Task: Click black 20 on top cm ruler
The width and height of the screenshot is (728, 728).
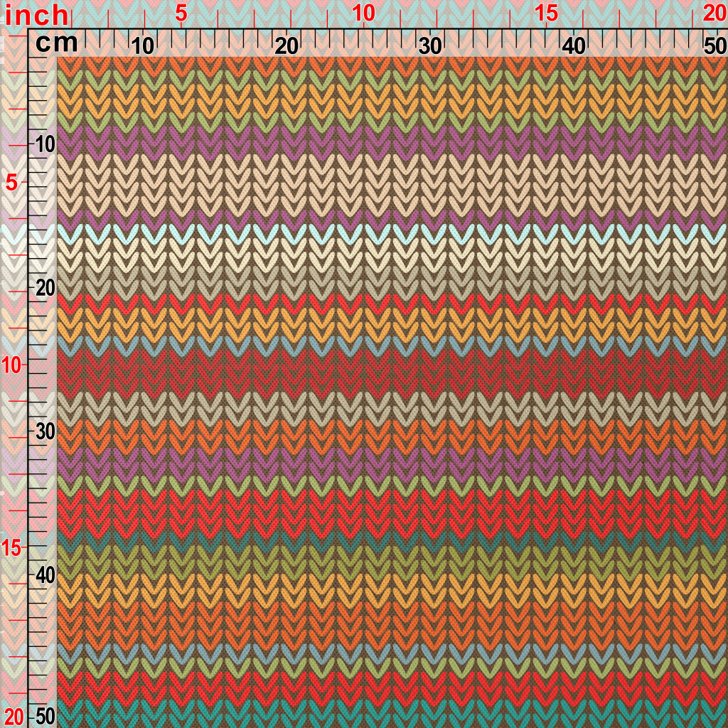Action: pos(286,46)
